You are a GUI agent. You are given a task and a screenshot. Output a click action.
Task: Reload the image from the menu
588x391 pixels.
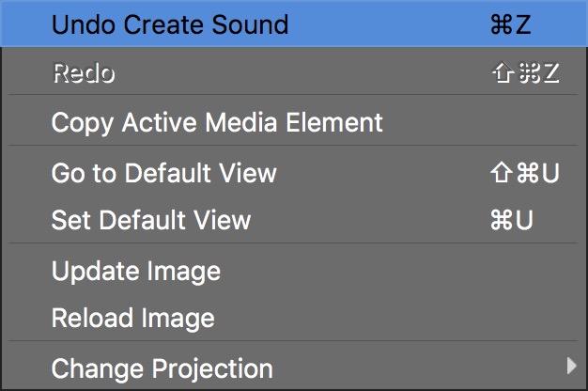coord(132,319)
